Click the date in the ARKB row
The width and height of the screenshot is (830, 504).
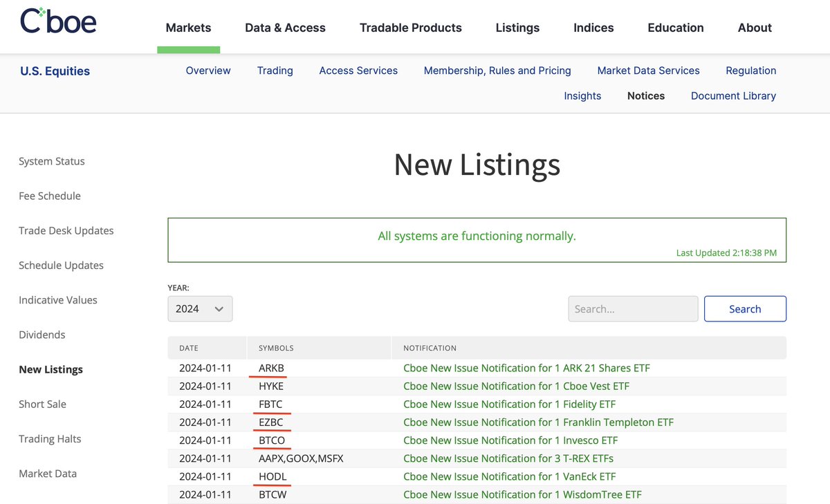click(x=205, y=368)
